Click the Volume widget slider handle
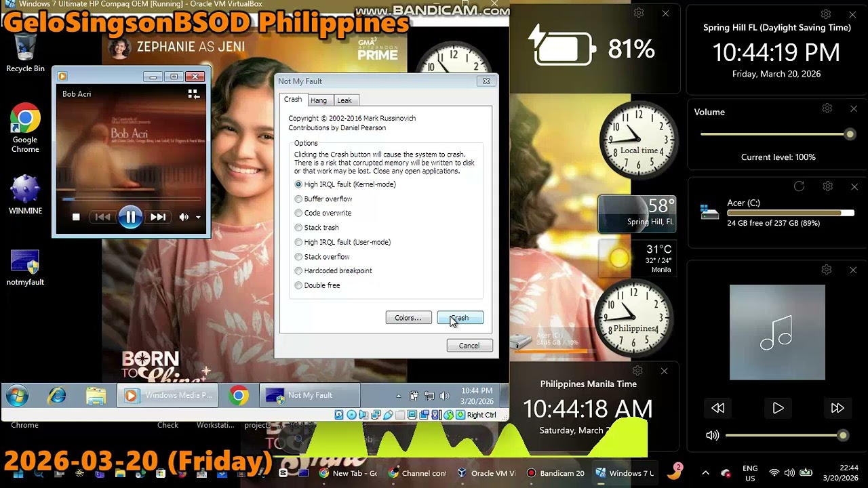868x488 pixels. [x=850, y=134]
